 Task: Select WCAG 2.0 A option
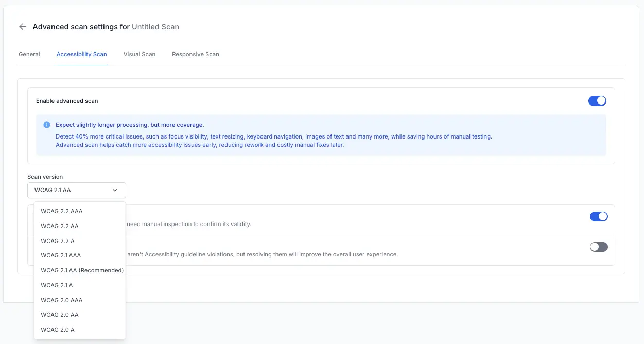[x=58, y=330]
